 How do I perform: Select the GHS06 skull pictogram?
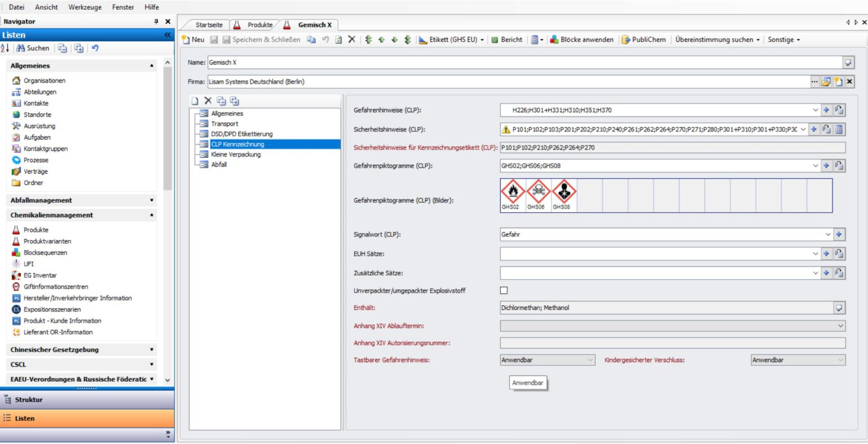pyautogui.click(x=538, y=192)
